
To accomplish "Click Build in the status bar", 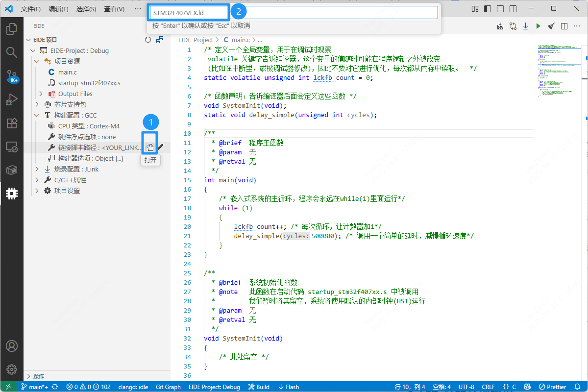I will click(259, 387).
